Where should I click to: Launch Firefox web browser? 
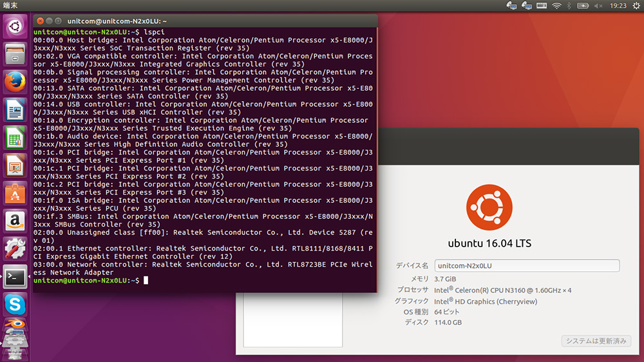(15, 82)
